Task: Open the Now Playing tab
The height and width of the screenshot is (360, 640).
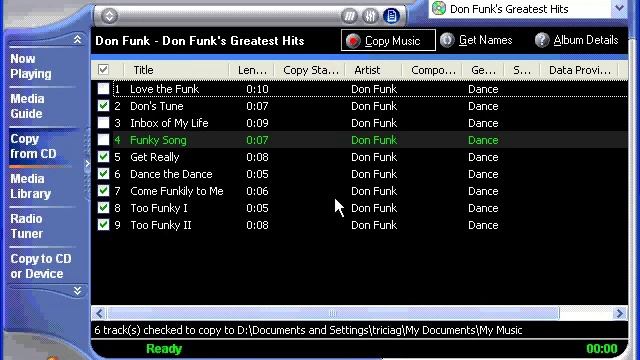Action: pos(31,66)
